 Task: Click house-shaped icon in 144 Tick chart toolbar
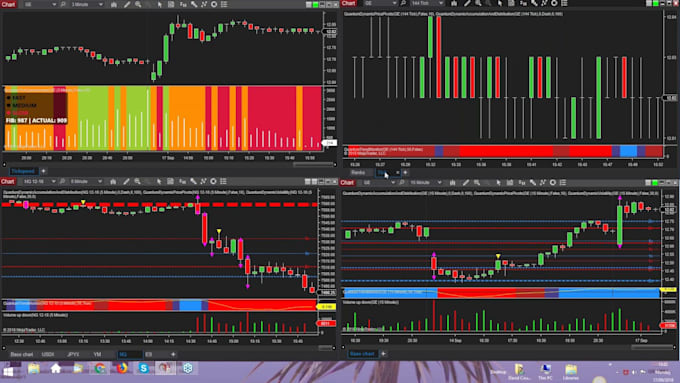454,3
